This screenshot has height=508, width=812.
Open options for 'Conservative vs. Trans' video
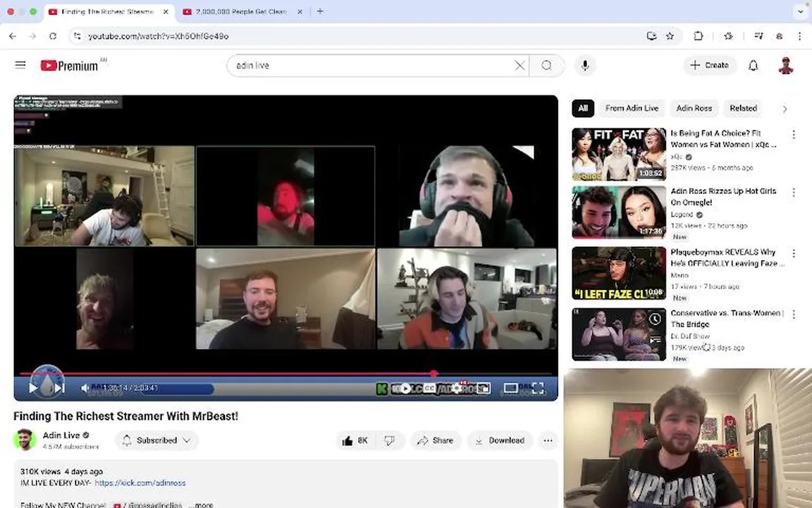pos(794,314)
